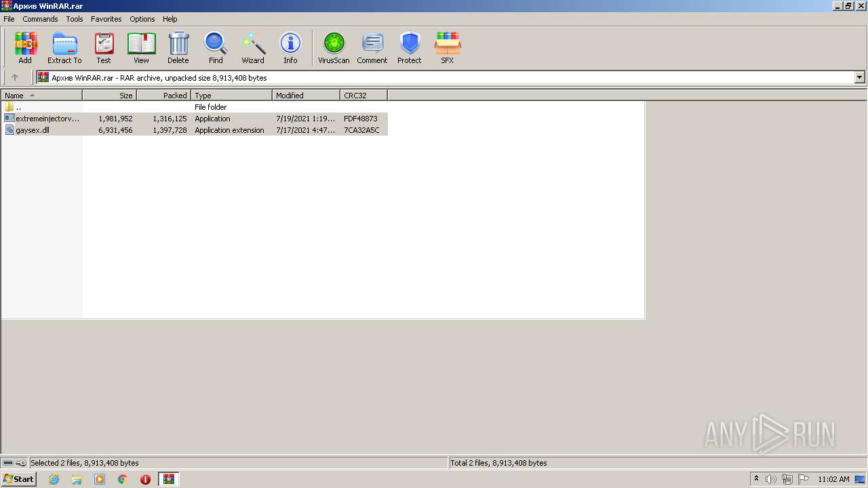
Task: Open the Find magnifier tool
Action: pyautogui.click(x=216, y=44)
